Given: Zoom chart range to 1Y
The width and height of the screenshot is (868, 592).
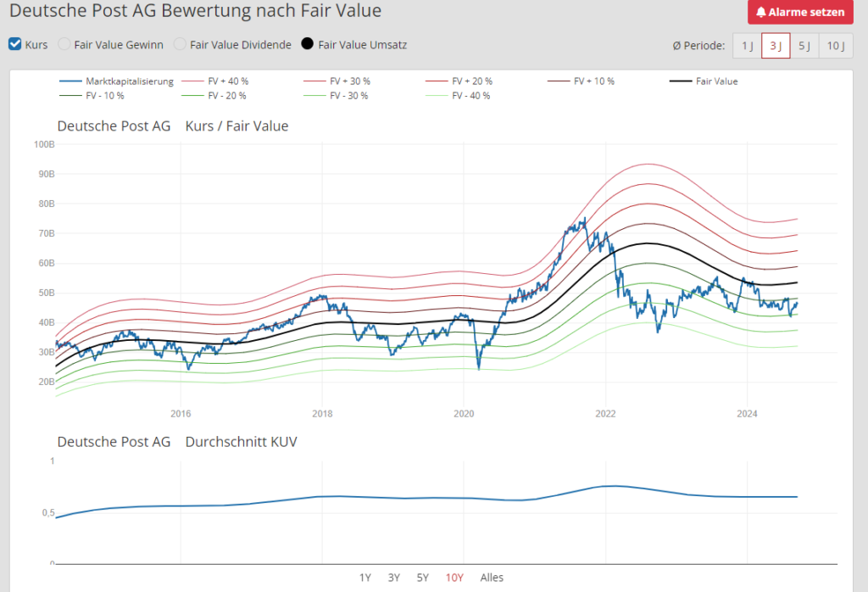Looking at the screenshot, I should (x=364, y=578).
